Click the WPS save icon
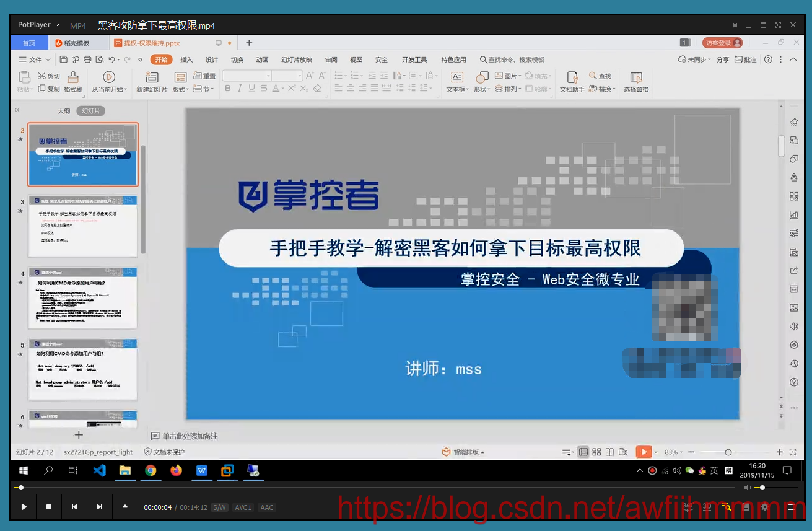 click(x=64, y=59)
